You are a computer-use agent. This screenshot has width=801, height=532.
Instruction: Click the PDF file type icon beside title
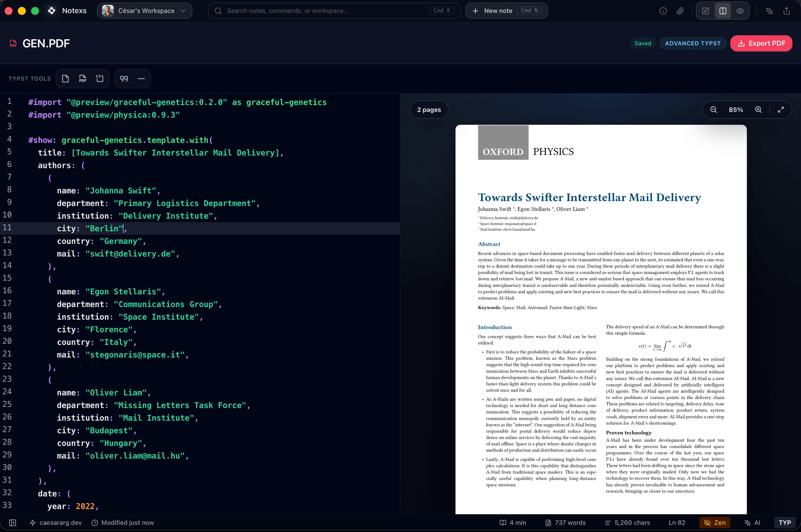(13, 43)
